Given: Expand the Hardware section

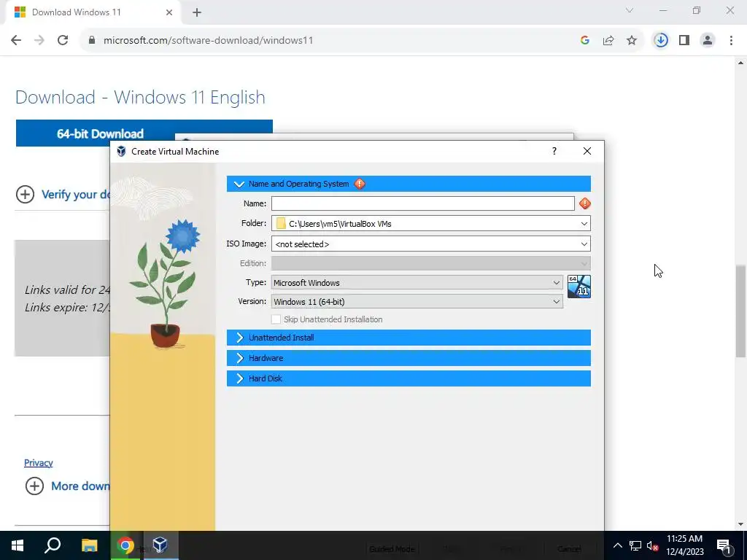Looking at the screenshot, I should click(409, 358).
